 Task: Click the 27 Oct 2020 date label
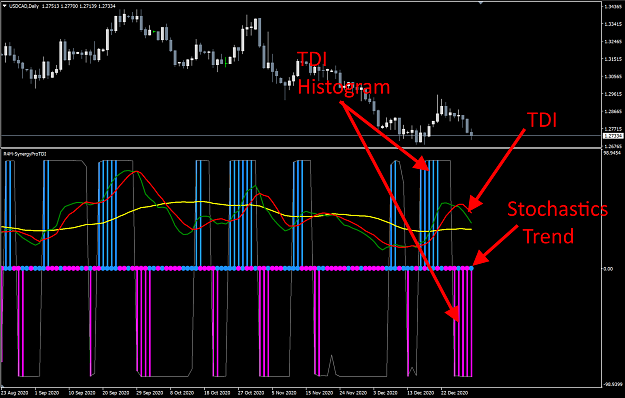[x=251, y=393]
